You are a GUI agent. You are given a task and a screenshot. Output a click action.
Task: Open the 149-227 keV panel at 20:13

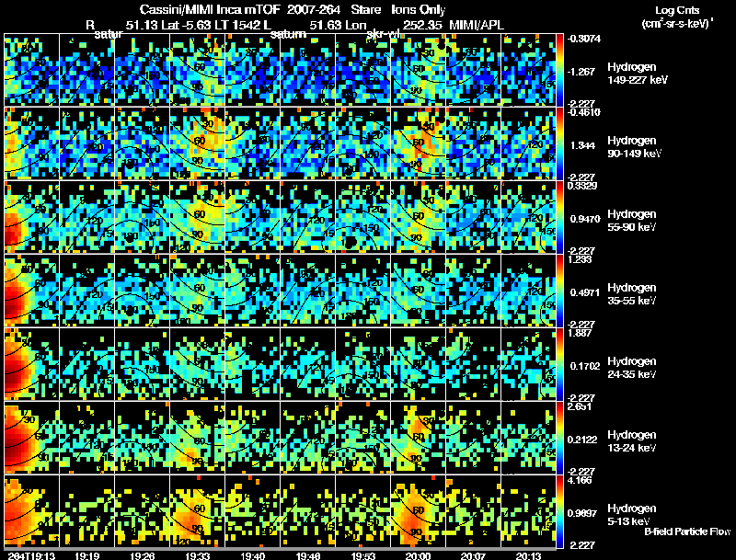[528, 69]
